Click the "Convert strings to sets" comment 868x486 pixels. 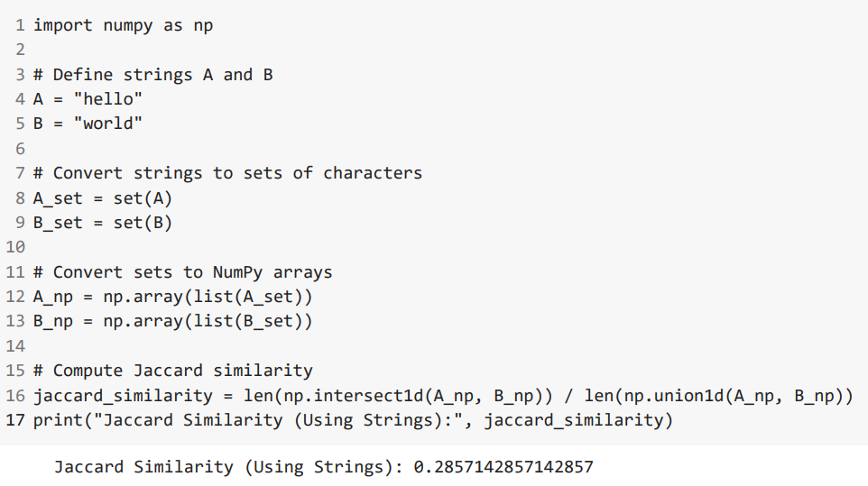click(227, 173)
